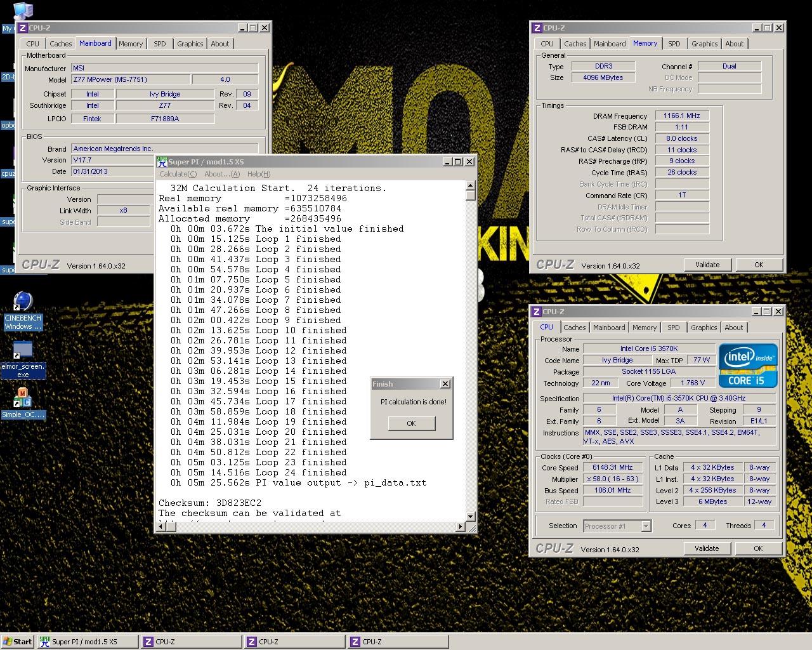Open SPD tab in Memory window
This screenshot has height=650, width=812.
pyautogui.click(x=674, y=44)
